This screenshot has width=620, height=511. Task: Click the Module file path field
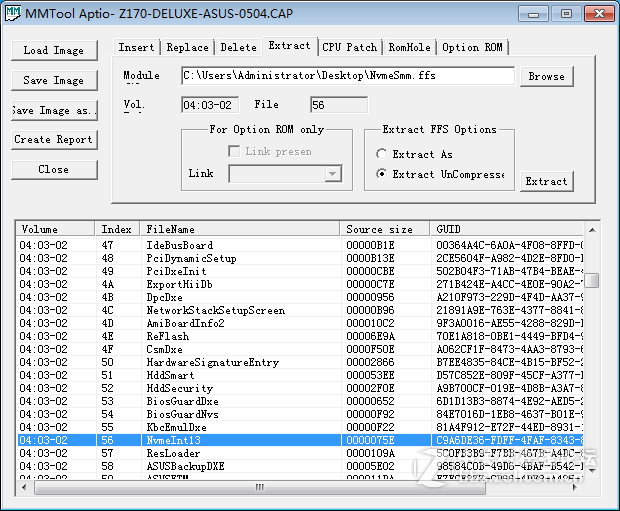(347, 76)
